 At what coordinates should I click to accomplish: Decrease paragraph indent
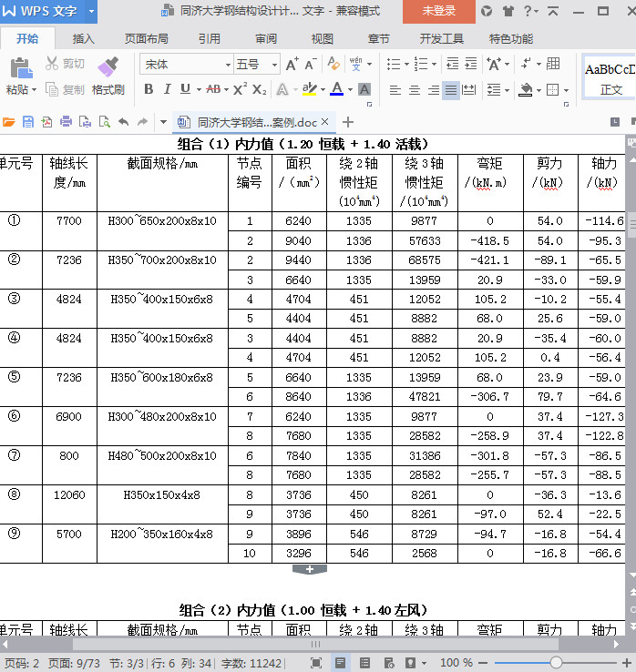pos(453,64)
